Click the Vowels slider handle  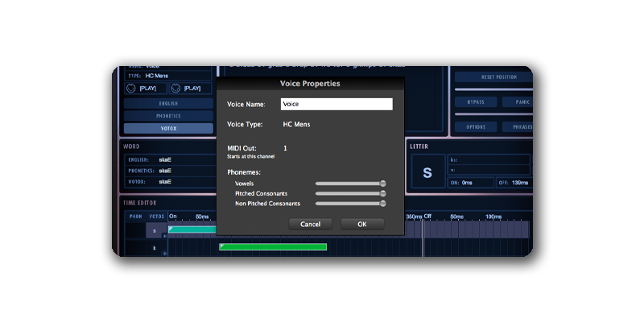click(x=382, y=184)
